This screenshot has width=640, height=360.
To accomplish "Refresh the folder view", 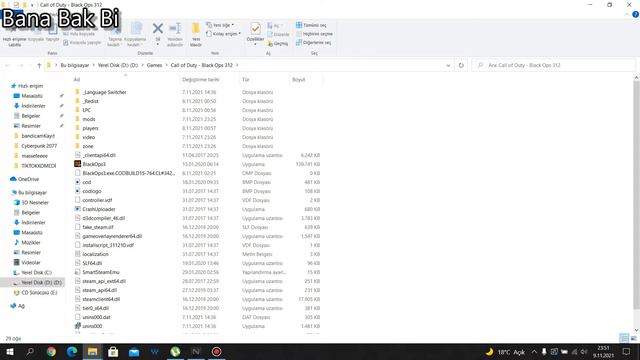I will click(x=461, y=65).
